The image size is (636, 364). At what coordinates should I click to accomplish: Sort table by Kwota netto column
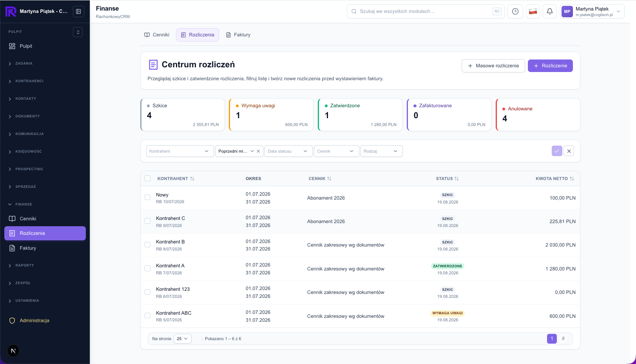coord(554,178)
